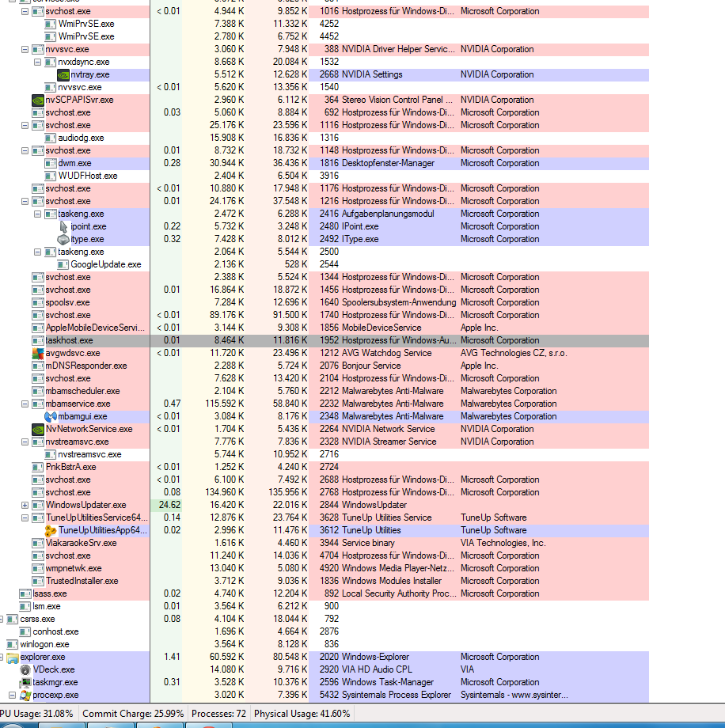
Task: Collapse the taskeng.exe PID 2500 branch
Action: coord(38,252)
